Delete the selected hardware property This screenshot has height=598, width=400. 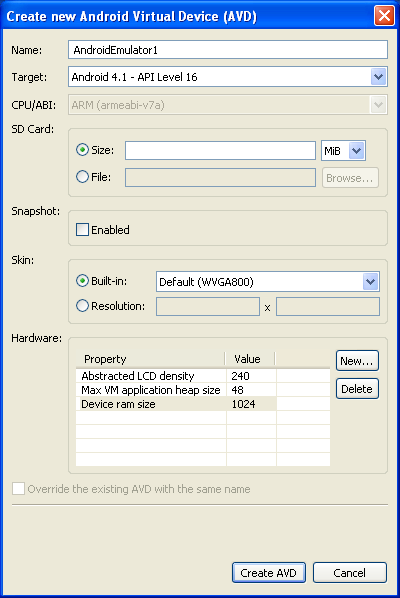[x=357, y=389]
